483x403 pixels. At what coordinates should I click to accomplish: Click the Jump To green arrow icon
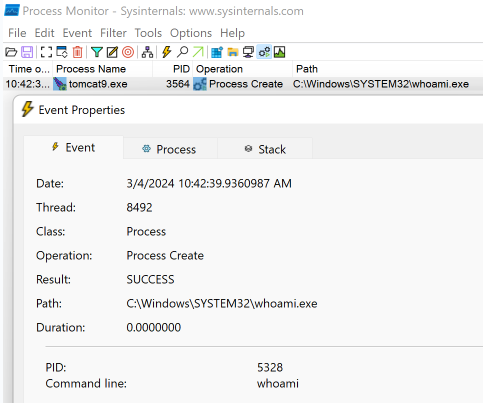(x=198, y=52)
